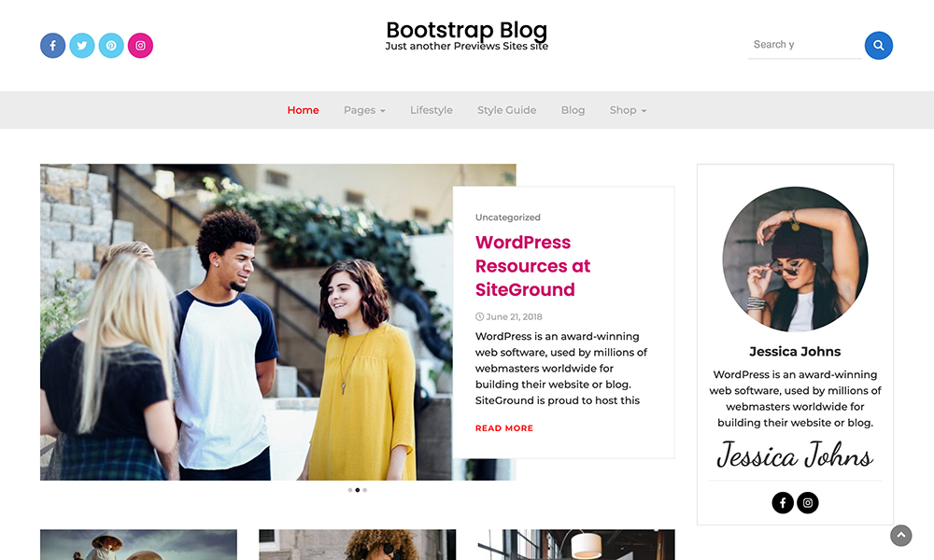Click the Uncategorized category link
The height and width of the screenshot is (560, 934).
(507, 217)
